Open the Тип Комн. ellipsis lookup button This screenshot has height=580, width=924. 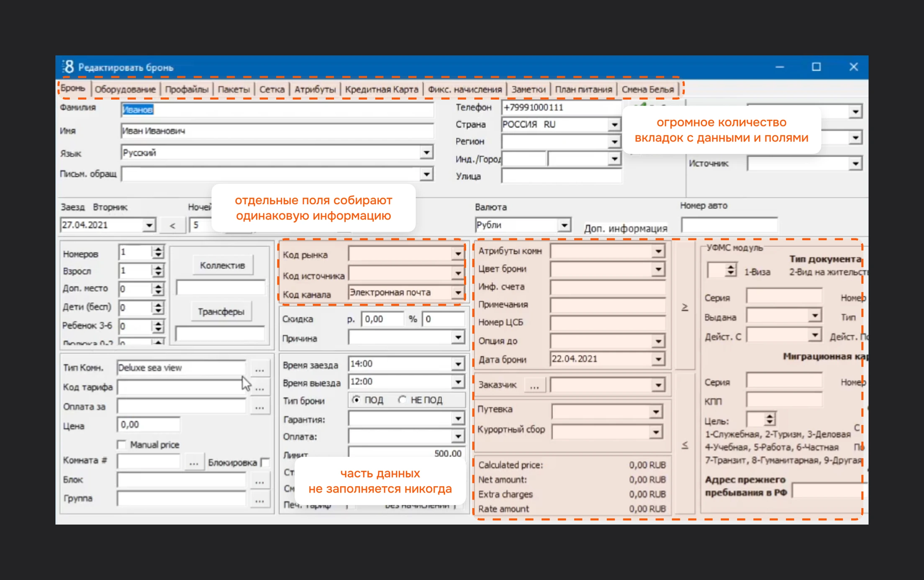259,369
